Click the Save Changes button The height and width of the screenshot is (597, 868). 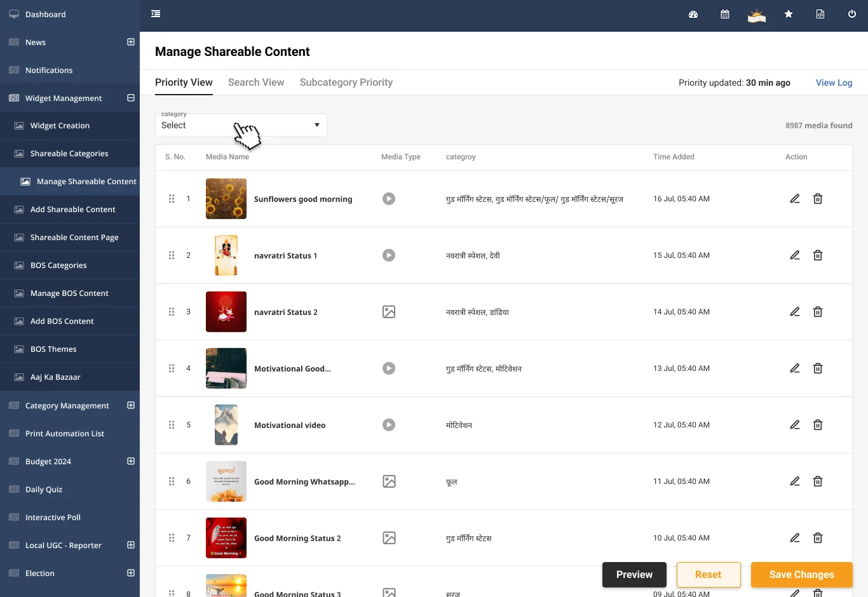802,575
